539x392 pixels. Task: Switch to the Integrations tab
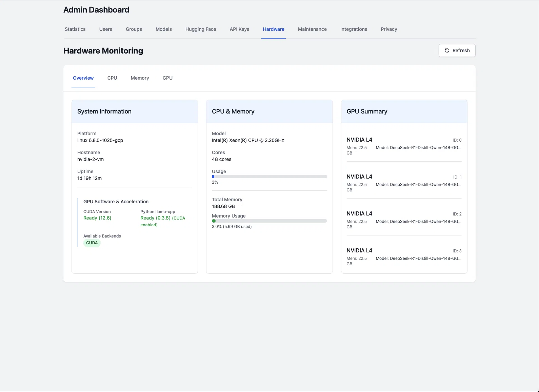(353, 29)
